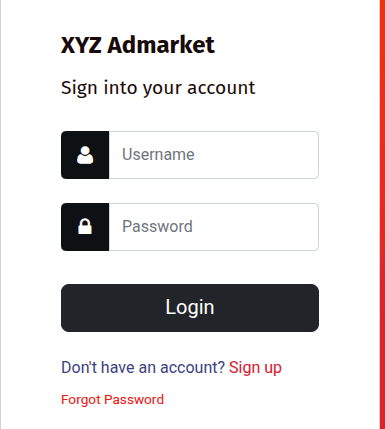Click the "Don't have an account?" text
This screenshot has width=385, height=429.
(x=143, y=367)
